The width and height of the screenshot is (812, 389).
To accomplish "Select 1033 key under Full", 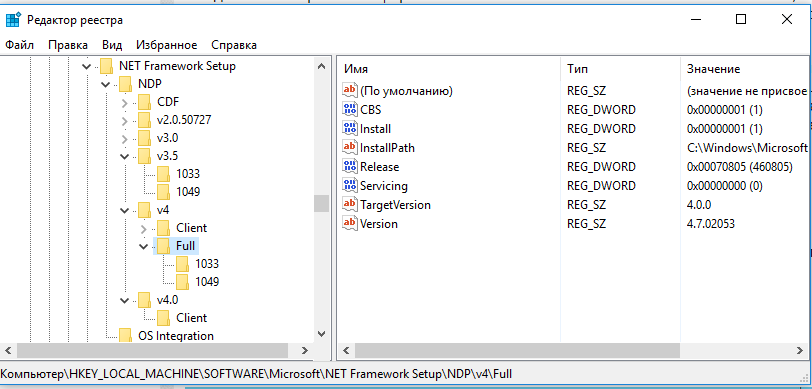I will (207, 264).
